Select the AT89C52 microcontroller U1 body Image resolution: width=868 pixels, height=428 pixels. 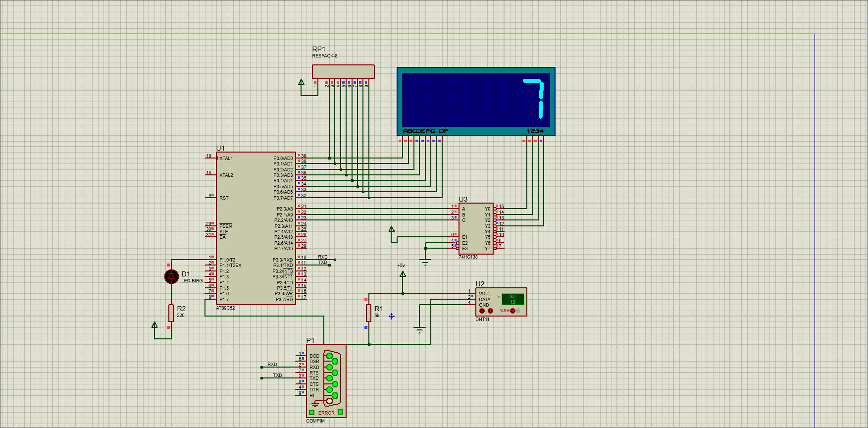256,228
